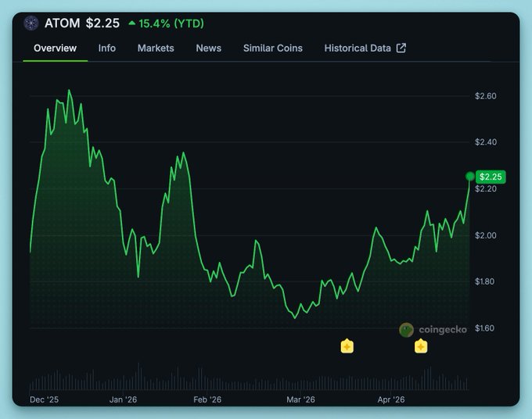Click the Dec '25 date label
Screen dimensions: 532x419
coord(44,399)
